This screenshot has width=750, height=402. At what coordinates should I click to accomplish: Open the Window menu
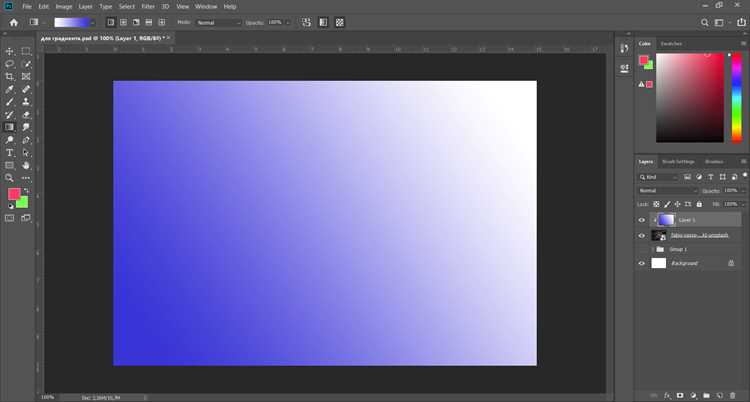(206, 7)
